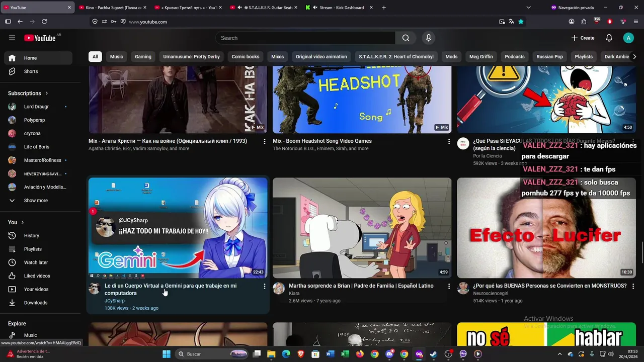Open Liked videos in sidebar
This screenshot has width=644, height=362.
point(38,276)
